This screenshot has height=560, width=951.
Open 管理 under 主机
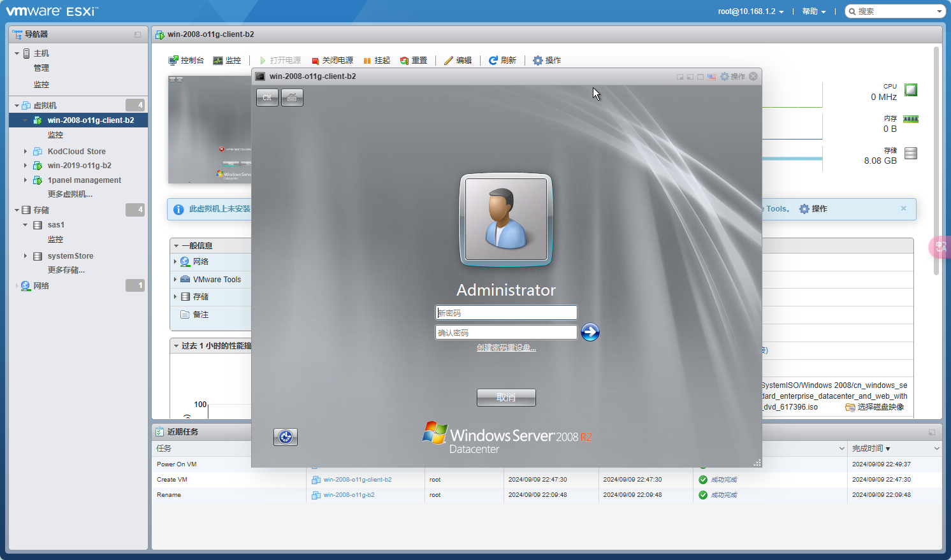(41, 68)
